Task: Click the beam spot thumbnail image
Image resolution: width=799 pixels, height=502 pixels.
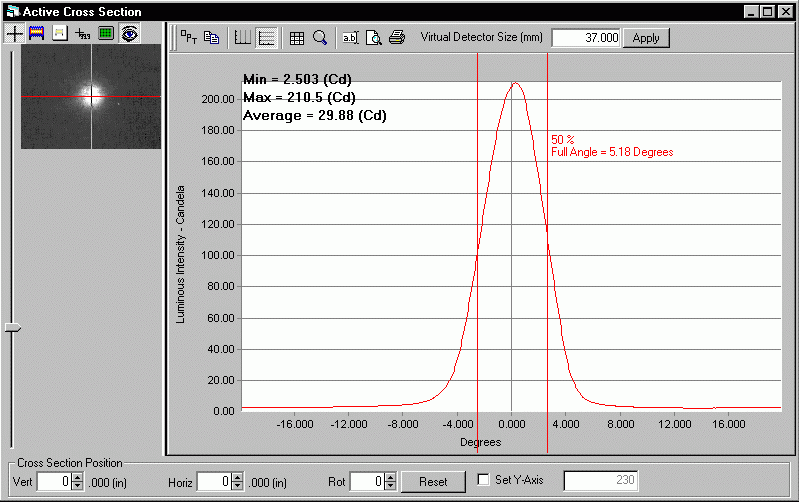Action: pyautogui.click(x=91, y=96)
